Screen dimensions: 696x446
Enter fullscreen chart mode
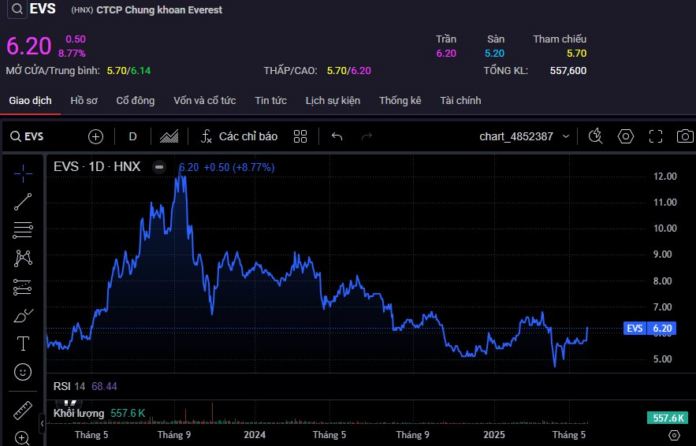tap(655, 136)
